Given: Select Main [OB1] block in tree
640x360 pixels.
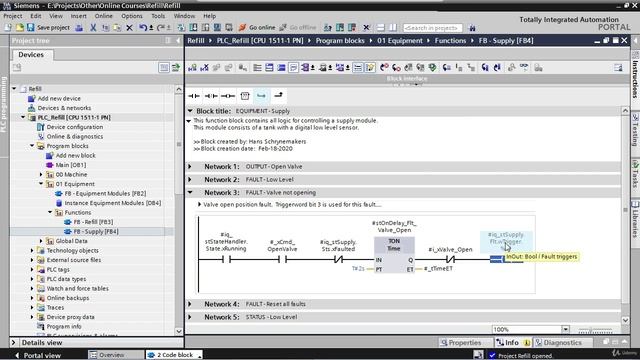Looking at the screenshot, I should [71, 165].
